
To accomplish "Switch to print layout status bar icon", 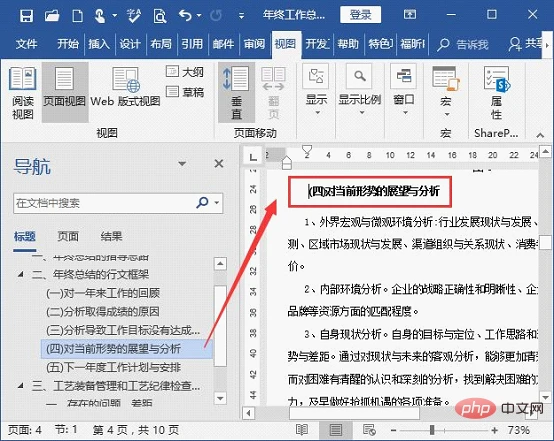I will 335,430.
